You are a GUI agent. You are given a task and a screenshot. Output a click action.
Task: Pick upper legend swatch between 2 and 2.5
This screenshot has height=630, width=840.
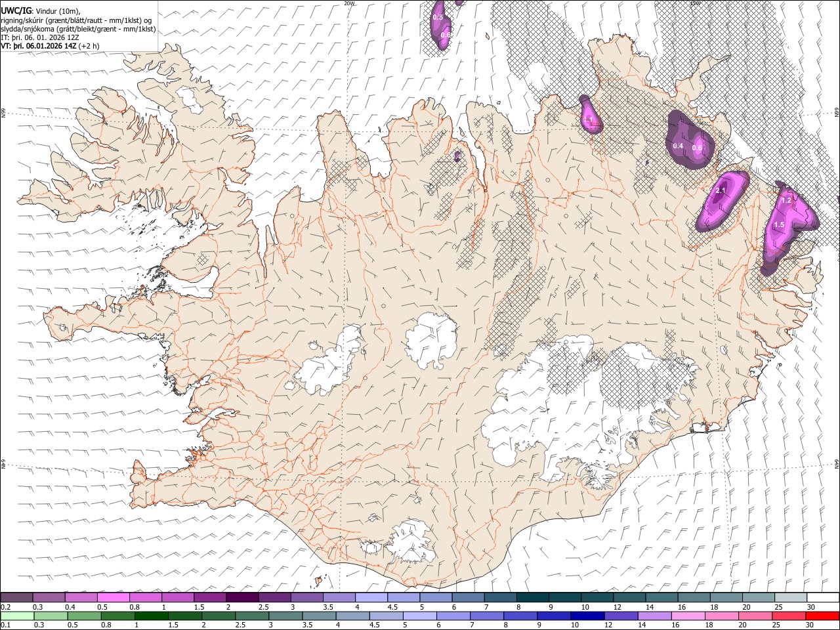241,598
